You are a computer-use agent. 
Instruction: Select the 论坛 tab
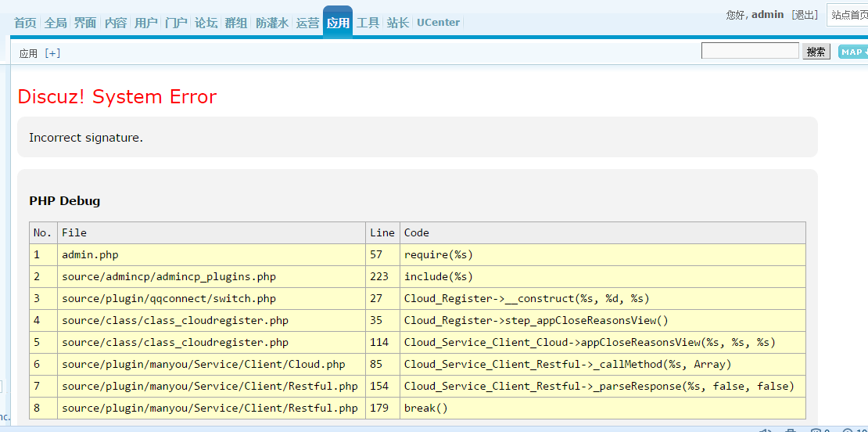(x=206, y=23)
